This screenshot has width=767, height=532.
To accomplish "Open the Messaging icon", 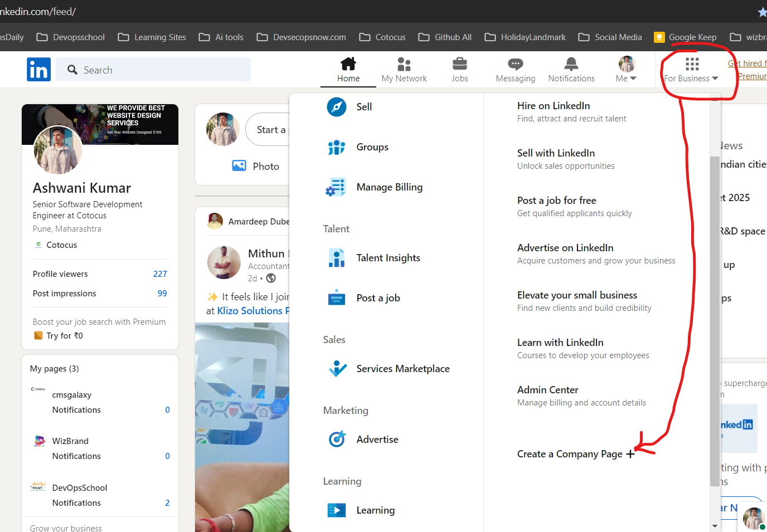I will 514,67.
